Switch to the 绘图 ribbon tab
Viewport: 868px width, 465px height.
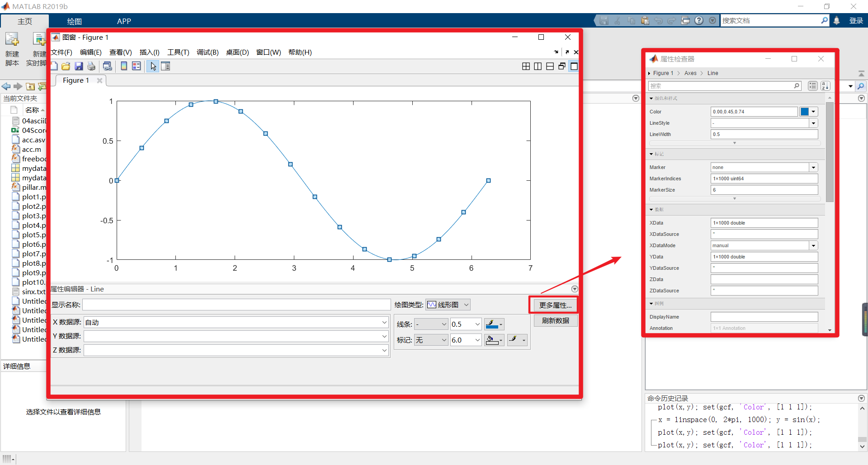[x=74, y=21]
